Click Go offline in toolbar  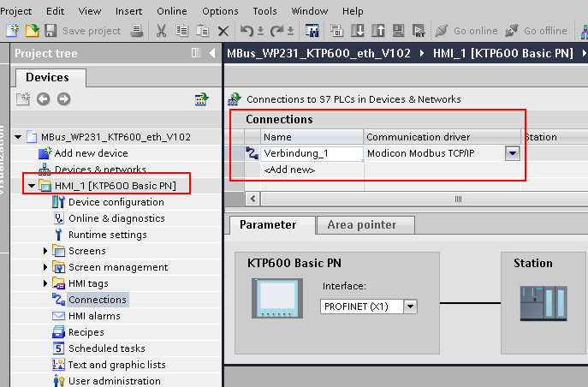pos(536,31)
